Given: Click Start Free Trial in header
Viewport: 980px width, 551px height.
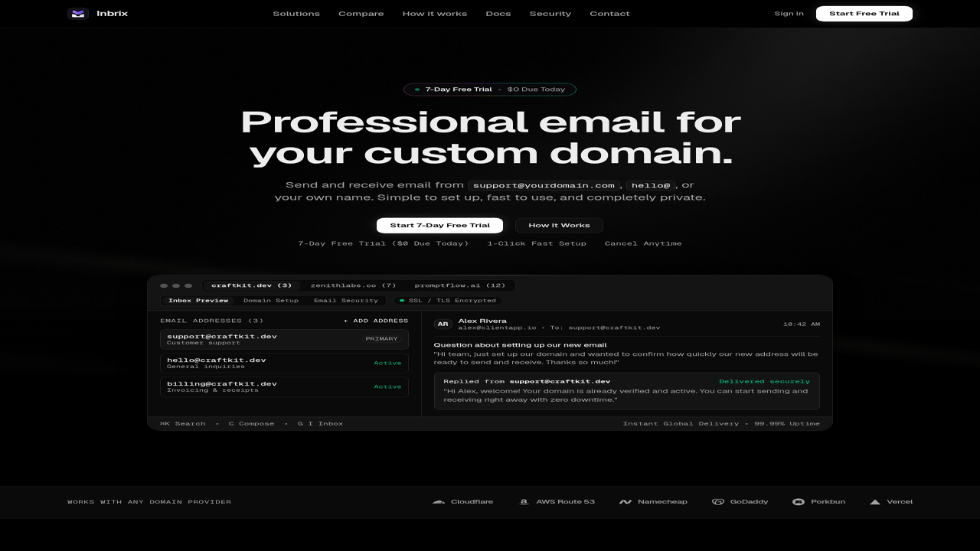Looking at the screenshot, I should coord(864,14).
